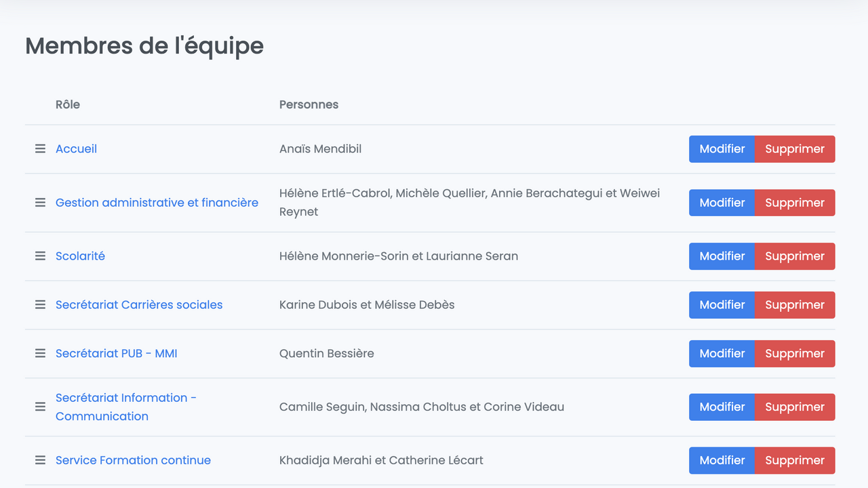Click Supprimer on Gestion administrative et financière row
Viewport: 868px width, 488px height.
coord(795,203)
